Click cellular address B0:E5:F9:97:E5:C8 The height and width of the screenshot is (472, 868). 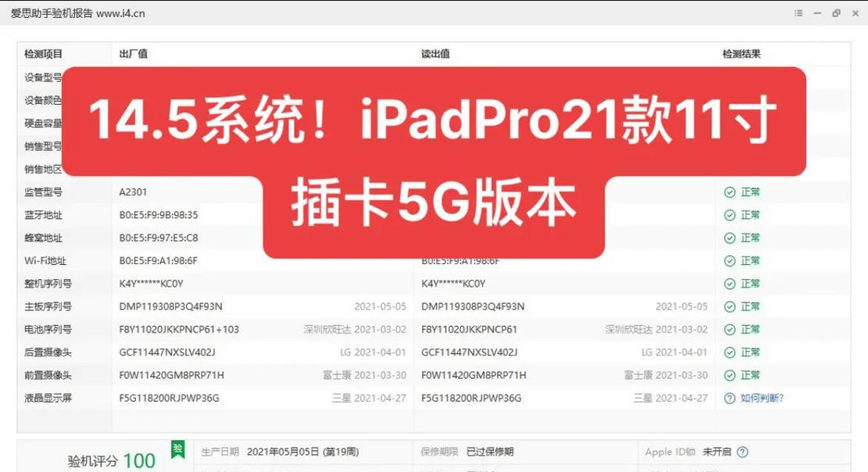pos(159,238)
